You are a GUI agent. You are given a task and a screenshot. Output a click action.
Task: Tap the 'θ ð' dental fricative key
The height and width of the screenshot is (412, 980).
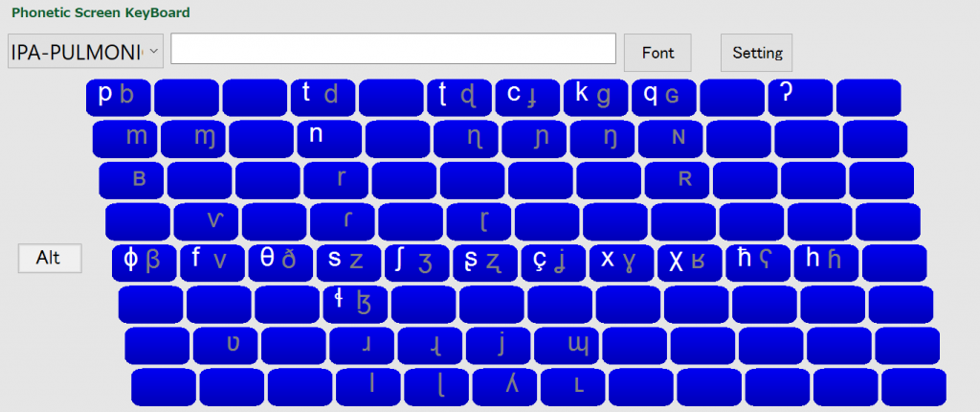(280, 263)
